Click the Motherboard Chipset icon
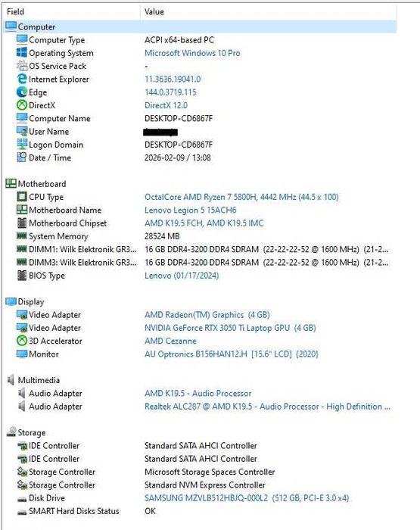The image size is (420, 530). (x=22, y=223)
